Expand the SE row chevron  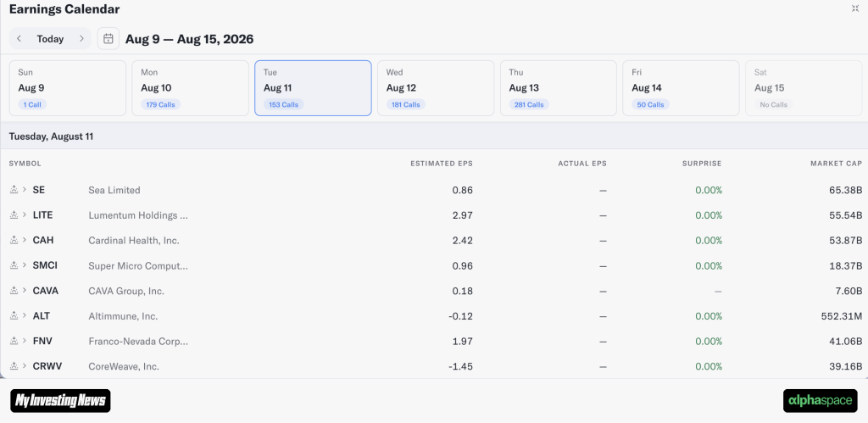[25, 189]
